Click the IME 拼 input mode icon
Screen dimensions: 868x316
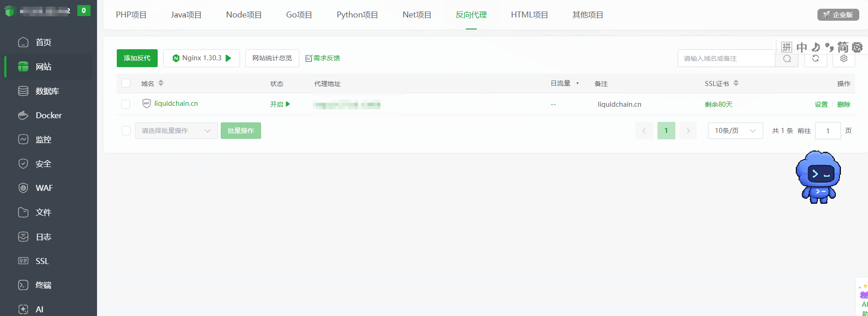787,47
